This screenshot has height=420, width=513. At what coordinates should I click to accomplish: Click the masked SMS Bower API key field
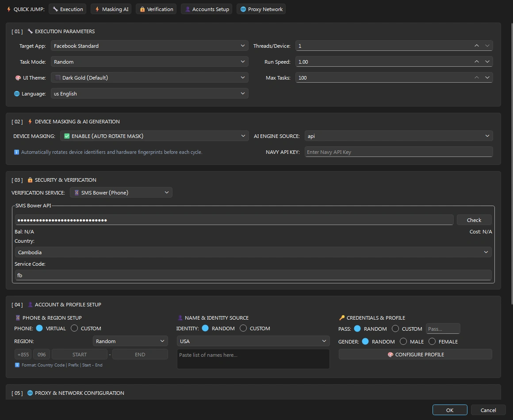coord(234,220)
